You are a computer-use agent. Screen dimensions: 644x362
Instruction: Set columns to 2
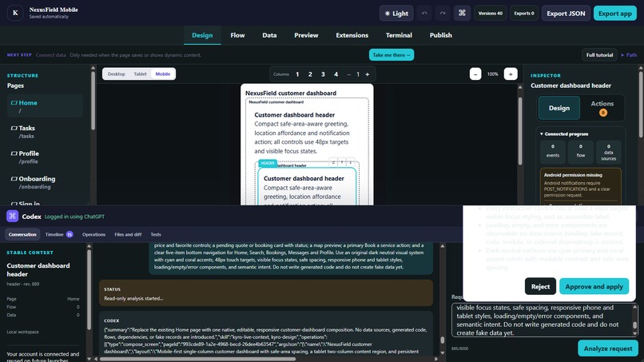tap(310, 74)
